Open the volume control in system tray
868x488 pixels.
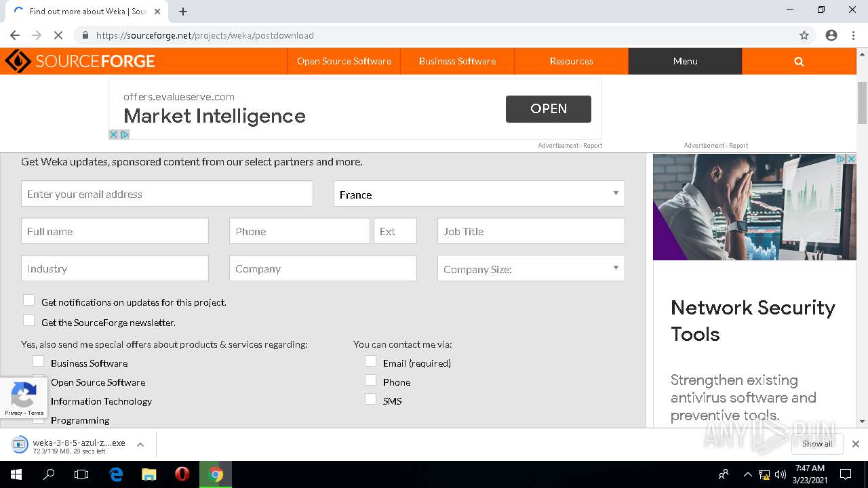(x=781, y=474)
